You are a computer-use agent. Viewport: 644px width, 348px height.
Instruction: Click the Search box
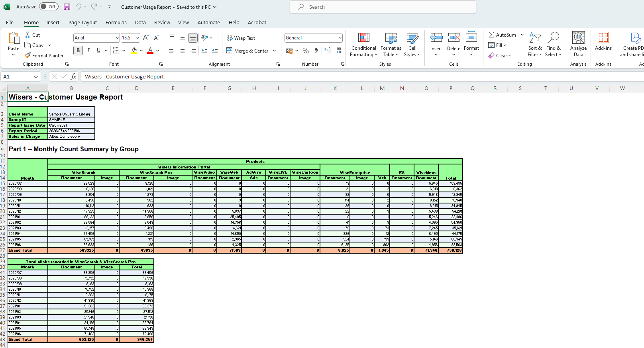(x=383, y=7)
